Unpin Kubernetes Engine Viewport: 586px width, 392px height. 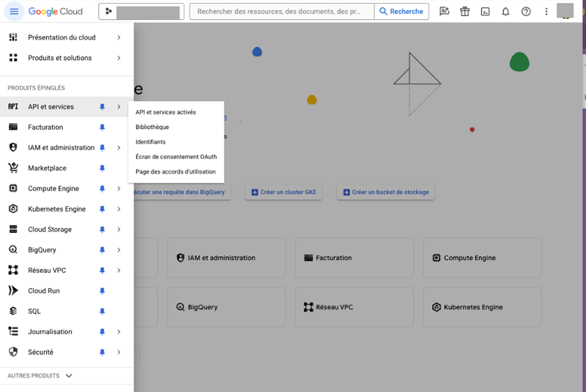(x=102, y=209)
